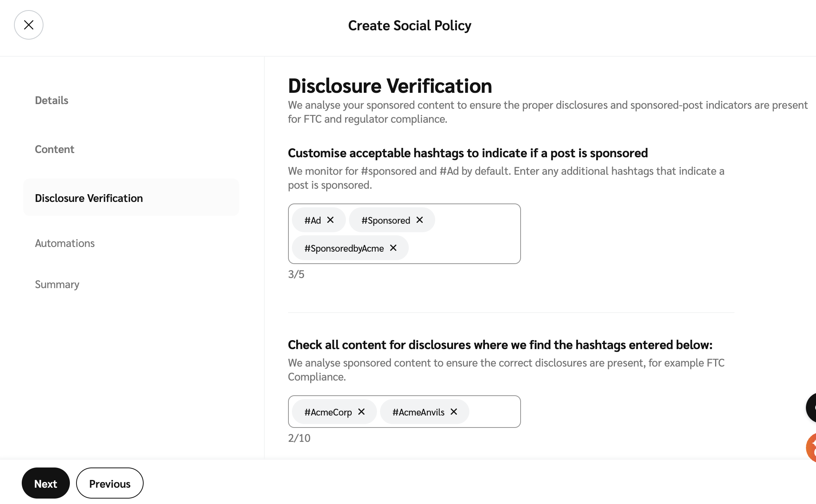This screenshot has width=816, height=504.
Task: Delete the #AcmeAnvils hashtag chip
Action: click(x=454, y=412)
